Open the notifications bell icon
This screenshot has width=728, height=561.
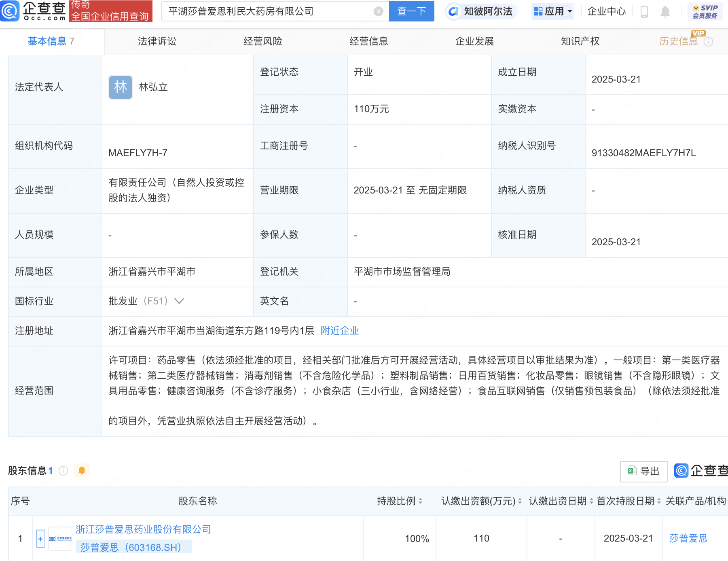click(x=665, y=12)
